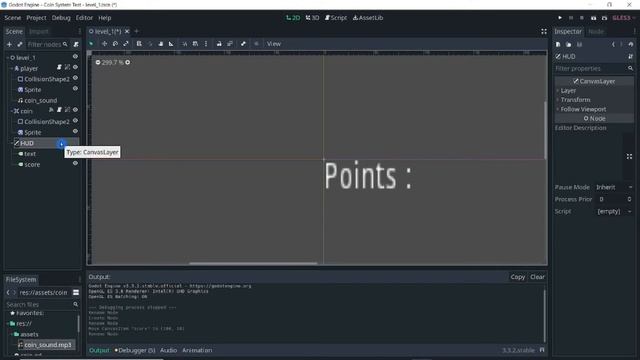This screenshot has width=640, height=360.
Task: Toggle smart snapping icon
Action: [184, 44]
